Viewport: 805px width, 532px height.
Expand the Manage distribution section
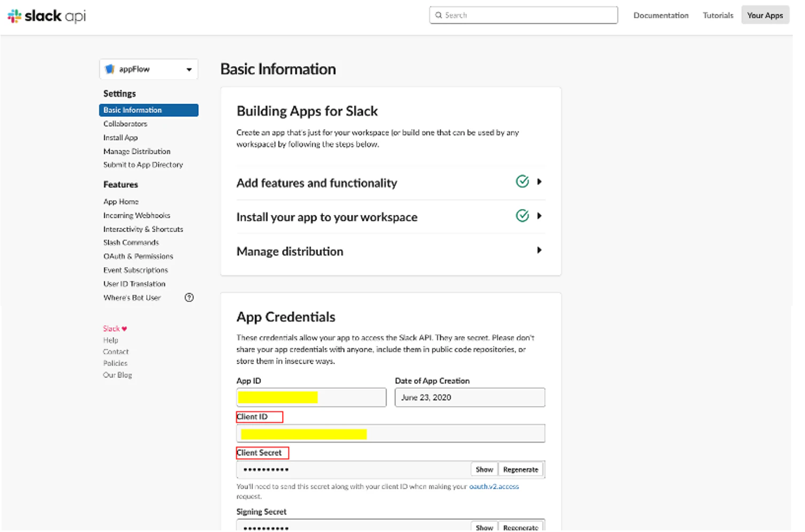[539, 250]
